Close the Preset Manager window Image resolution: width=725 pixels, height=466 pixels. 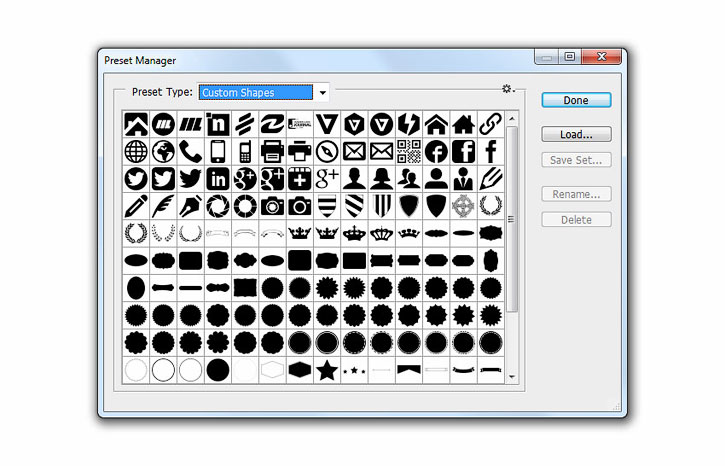[x=602, y=56]
